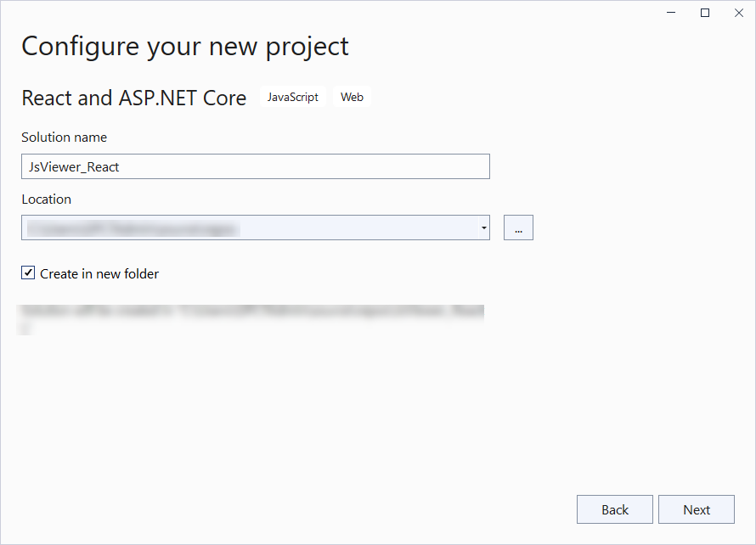The width and height of the screenshot is (756, 545).
Task: Maximize the dialog window
Action: click(705, 13)
